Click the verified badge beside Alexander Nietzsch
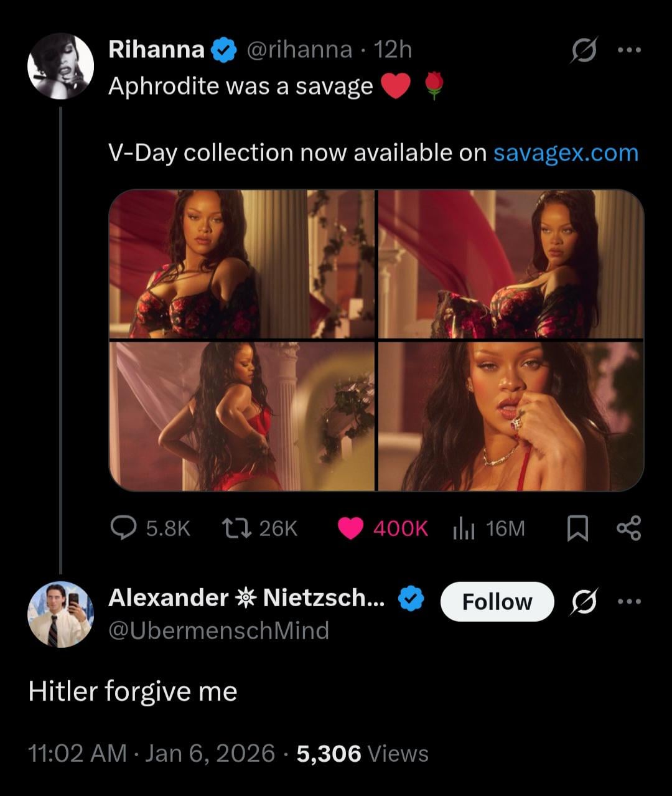This screenshot has height=796, width=672. coord(411,599)
